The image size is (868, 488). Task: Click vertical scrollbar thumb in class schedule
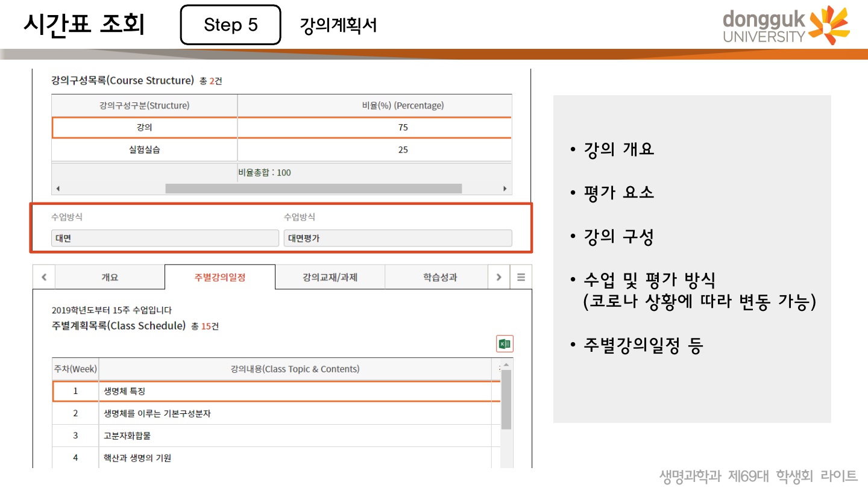tap(506, 399)
